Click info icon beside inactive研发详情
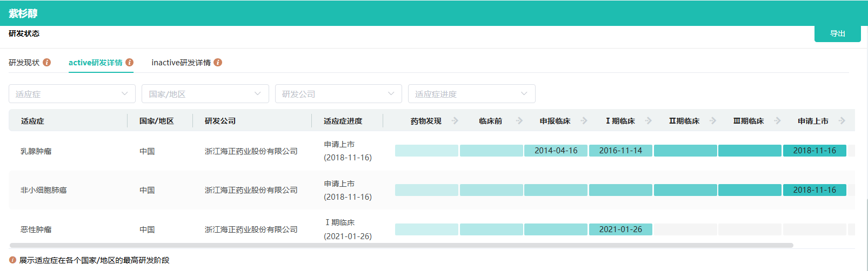 (x=218, y=63)
